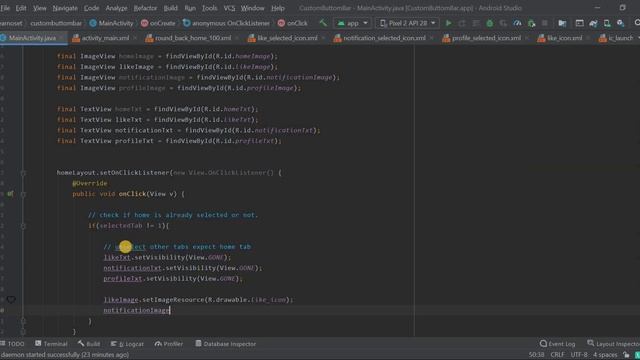The height and width of the screenshot is (360, 640).
Task: Click Apply Changes and Restart Activity icon
Action: (x=462, y=23)
